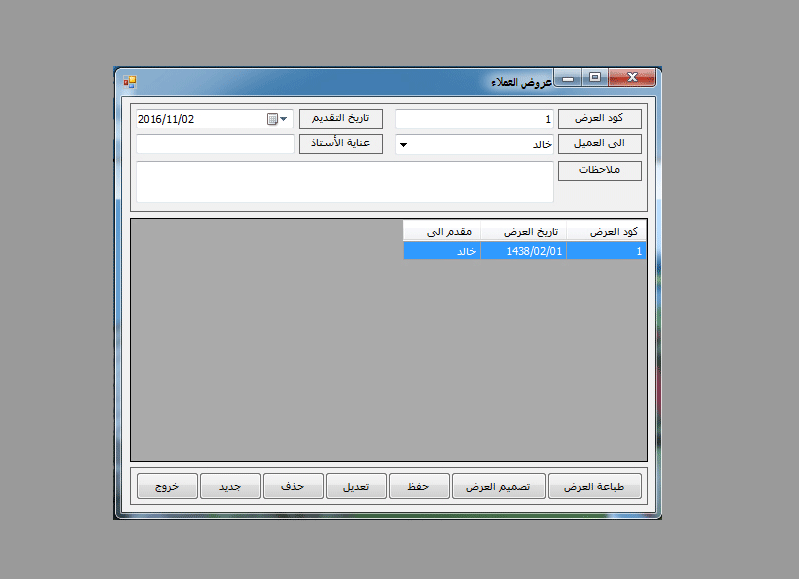Select the grid cell with date 1438/02/01
799x579 pixels.
(x=523, y=251)
